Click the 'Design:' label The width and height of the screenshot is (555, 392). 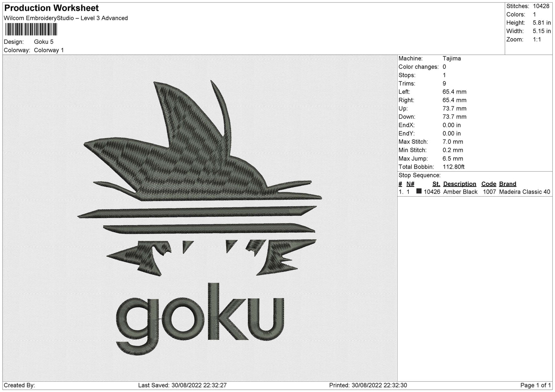point(13,41)
